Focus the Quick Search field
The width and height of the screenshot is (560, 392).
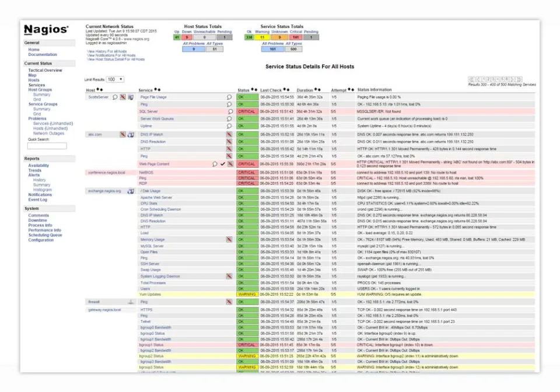coord(47,146)
